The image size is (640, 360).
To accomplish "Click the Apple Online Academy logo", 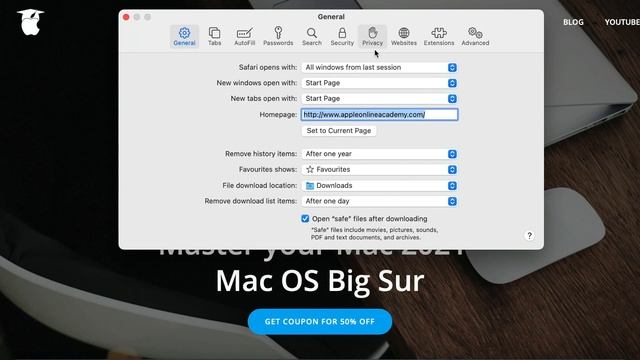I will click(31, 22).
